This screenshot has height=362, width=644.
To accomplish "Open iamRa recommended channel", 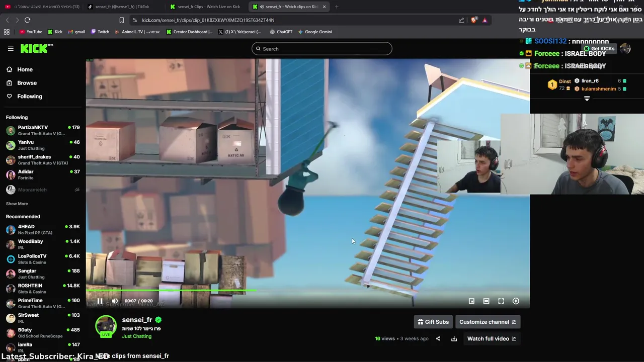I will tap(43, 347).
